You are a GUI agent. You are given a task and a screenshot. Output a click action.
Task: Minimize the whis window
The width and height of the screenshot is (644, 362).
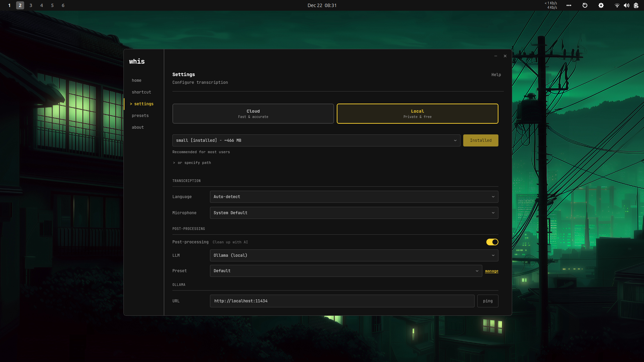495,56
